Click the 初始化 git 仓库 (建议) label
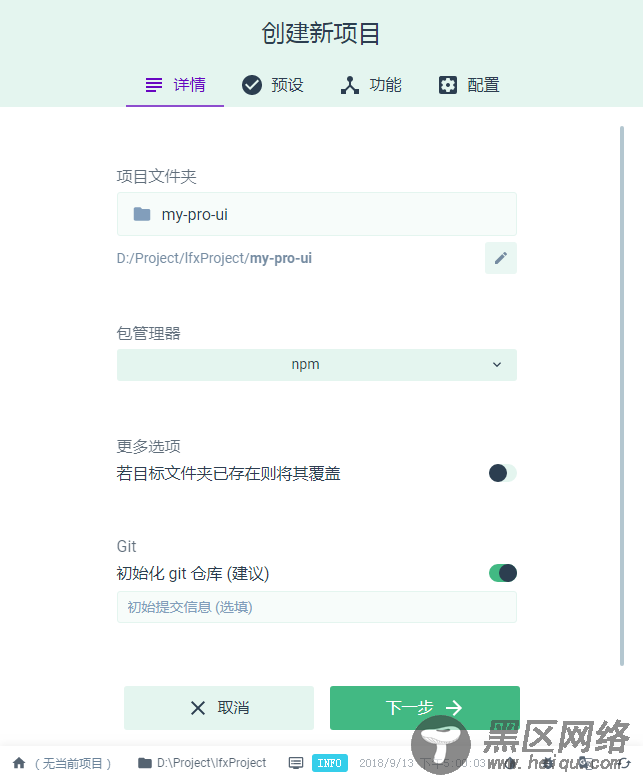 point(193,573)
